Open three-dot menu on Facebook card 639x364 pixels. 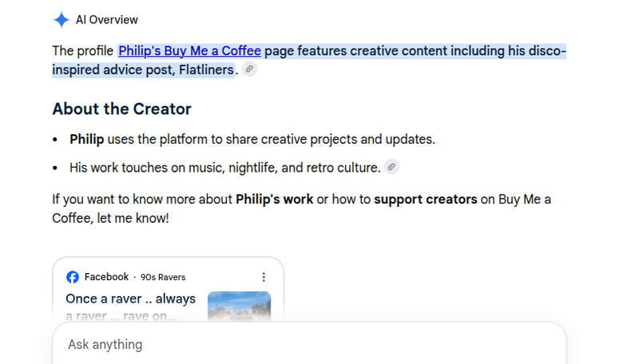(x=264, y=277)
